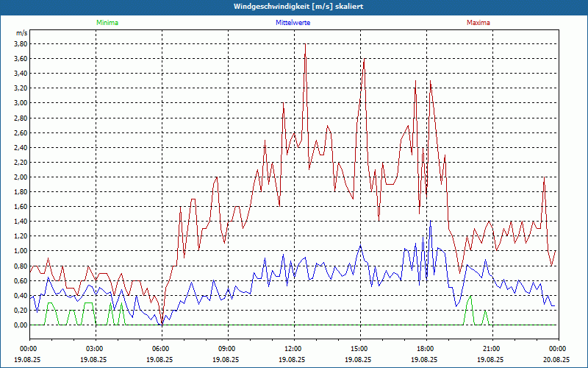
Task: Select the green 'Minima' legend label
Action: click(107, 23)
